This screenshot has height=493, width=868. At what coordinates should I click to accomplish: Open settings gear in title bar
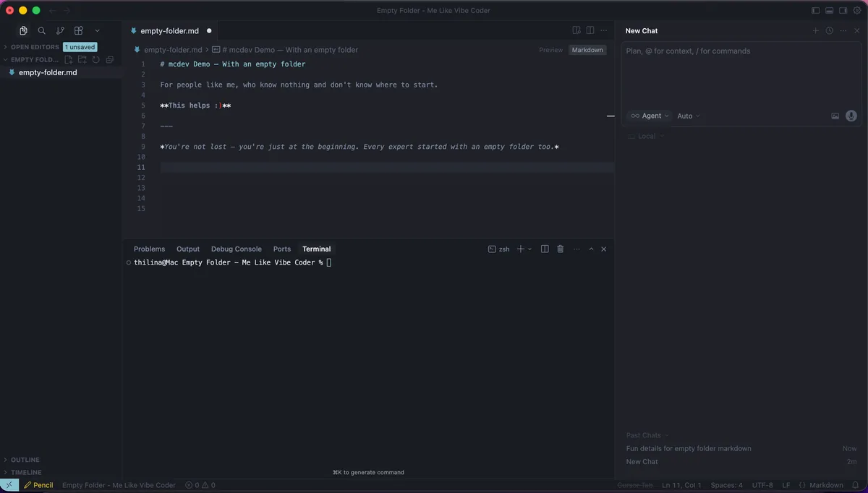857,10
